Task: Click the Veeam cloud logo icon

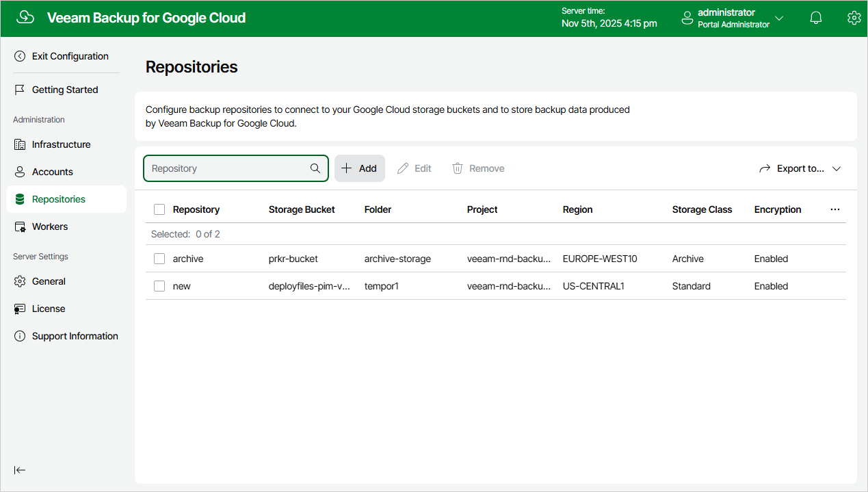Action: pyautogui.click(x=25, y=18)
